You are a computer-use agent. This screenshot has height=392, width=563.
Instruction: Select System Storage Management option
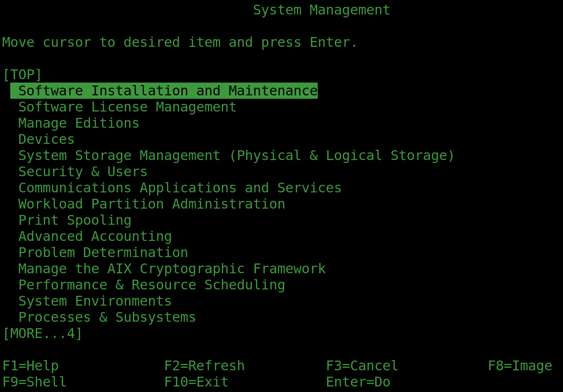tap(236, 155)
